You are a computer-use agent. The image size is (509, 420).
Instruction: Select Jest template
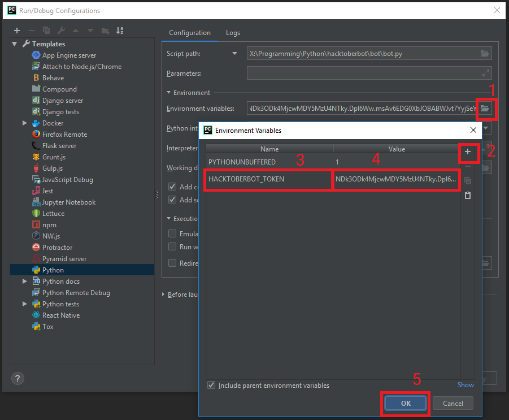click(42, 191)
